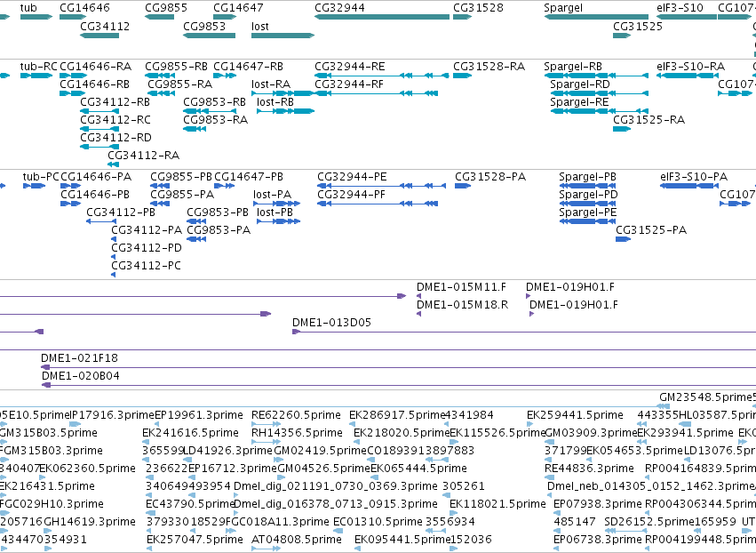Click the lost-RA transcript glyph

coord(283,93)
